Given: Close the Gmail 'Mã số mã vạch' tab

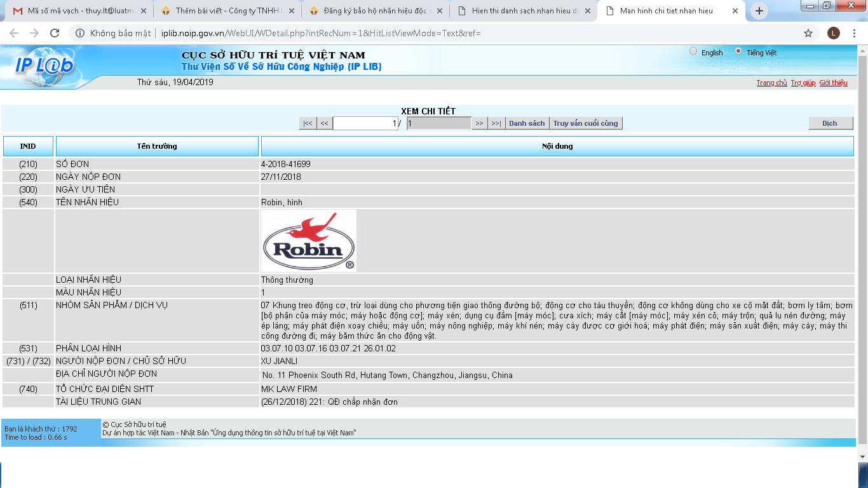Looking at the screenshot, I should click(x=142, y=11).
